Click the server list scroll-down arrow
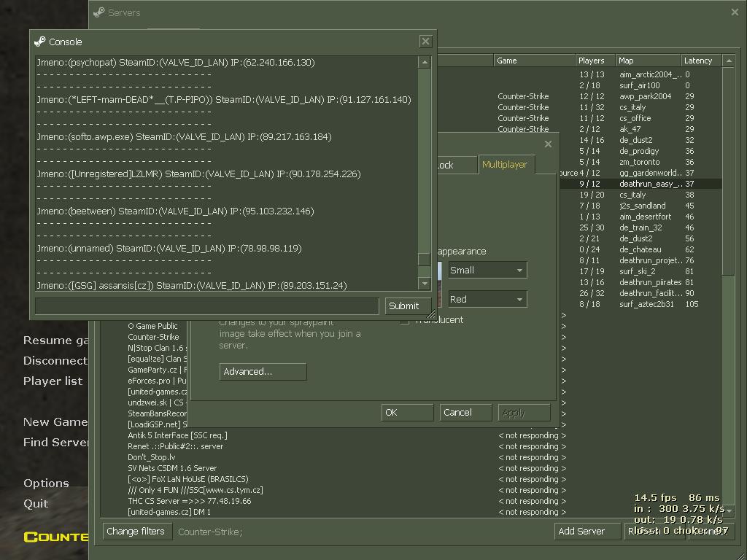Image resolution: width=747 pixels, height=560 pixels. pos(728,510)
